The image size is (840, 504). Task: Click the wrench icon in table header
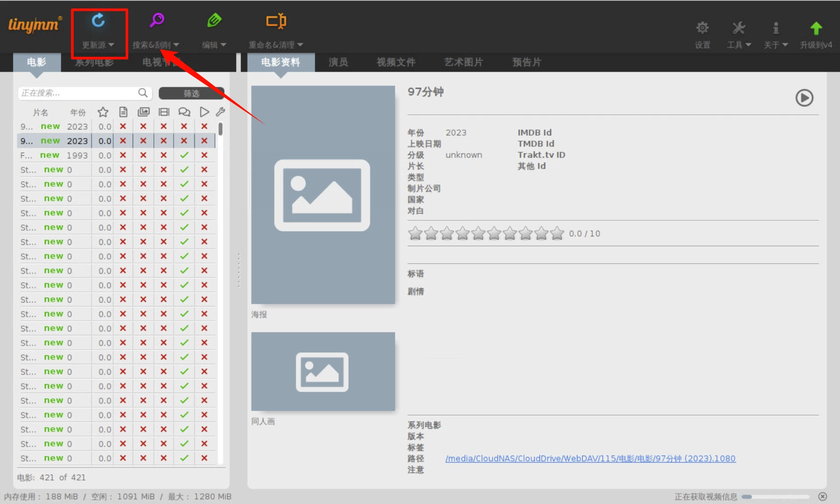point(221,112)
